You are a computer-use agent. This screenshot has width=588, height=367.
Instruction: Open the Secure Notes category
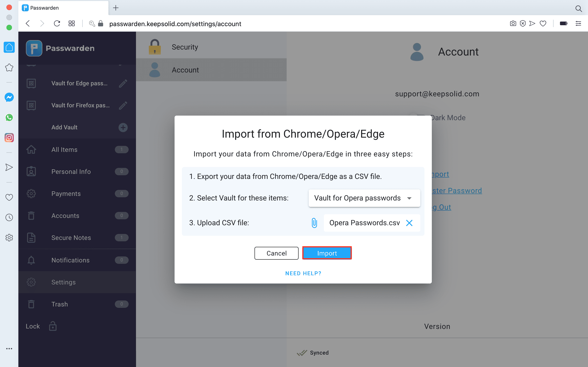(x=71, y=238)
